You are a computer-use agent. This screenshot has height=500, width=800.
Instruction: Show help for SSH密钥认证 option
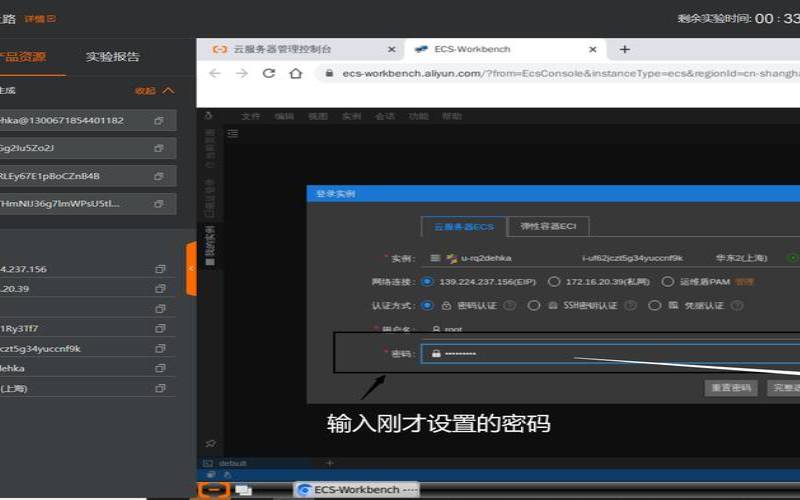coord(631,306)
